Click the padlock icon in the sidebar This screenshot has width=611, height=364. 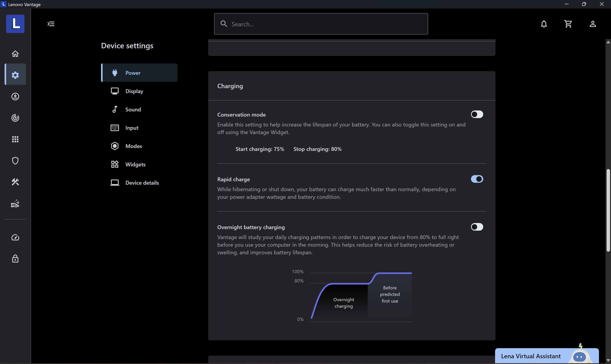15,259
